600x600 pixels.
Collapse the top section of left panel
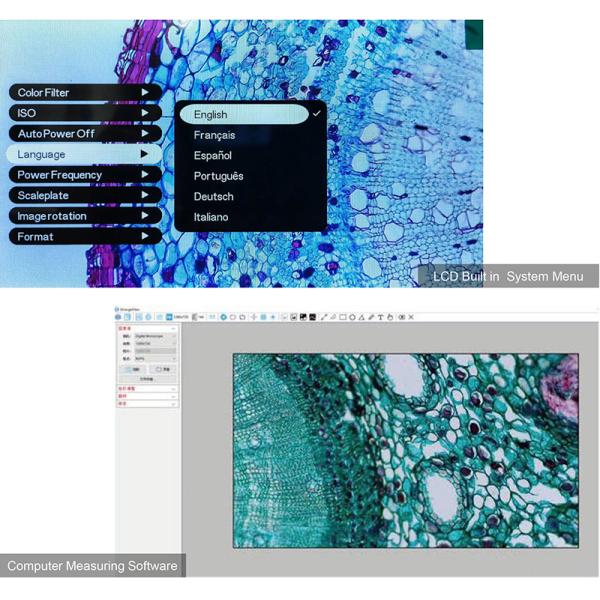coord(174,327)
